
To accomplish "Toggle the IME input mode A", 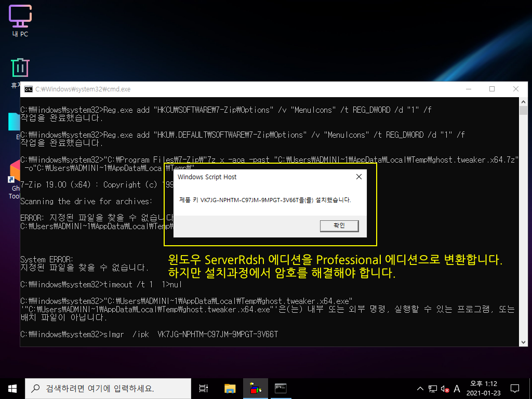I will (457, 389).
